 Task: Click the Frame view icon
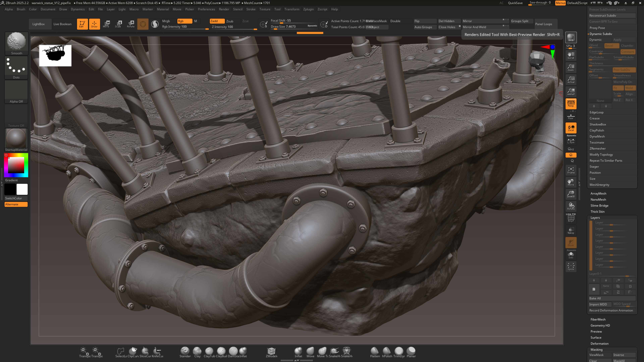click(x=571, y=170)
